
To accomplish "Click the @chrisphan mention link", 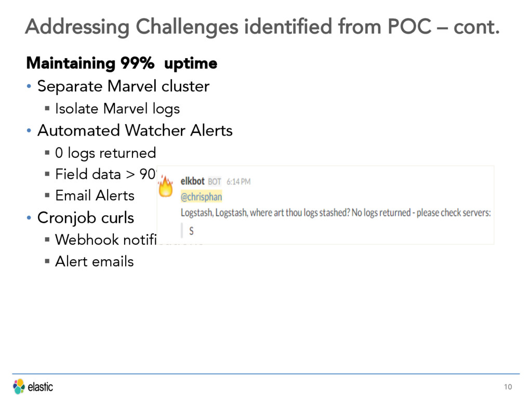I will tap(201, 197).
